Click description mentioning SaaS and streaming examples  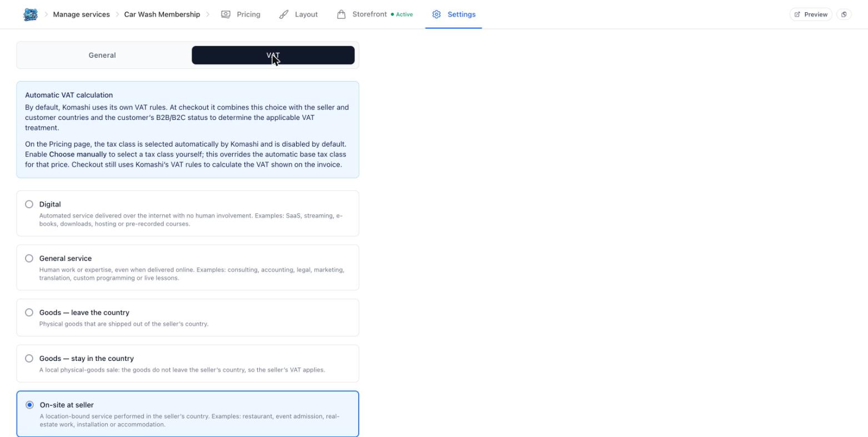[x=191, y=220]
